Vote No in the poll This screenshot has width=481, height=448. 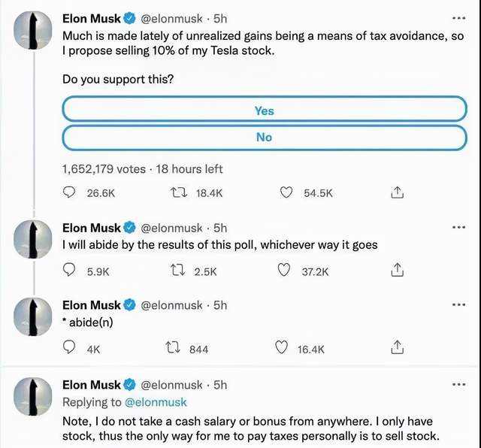tap(264, 137)
